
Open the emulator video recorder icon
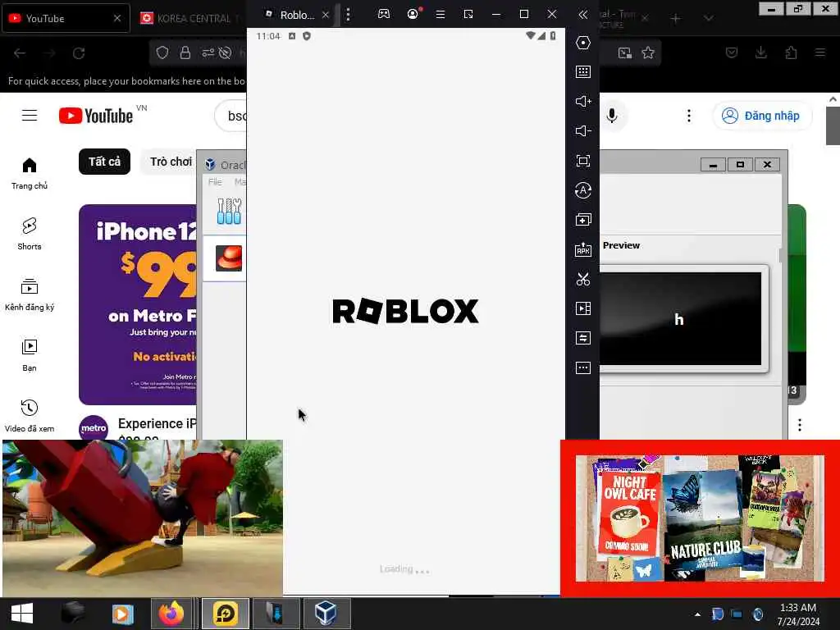click(583, 308)
